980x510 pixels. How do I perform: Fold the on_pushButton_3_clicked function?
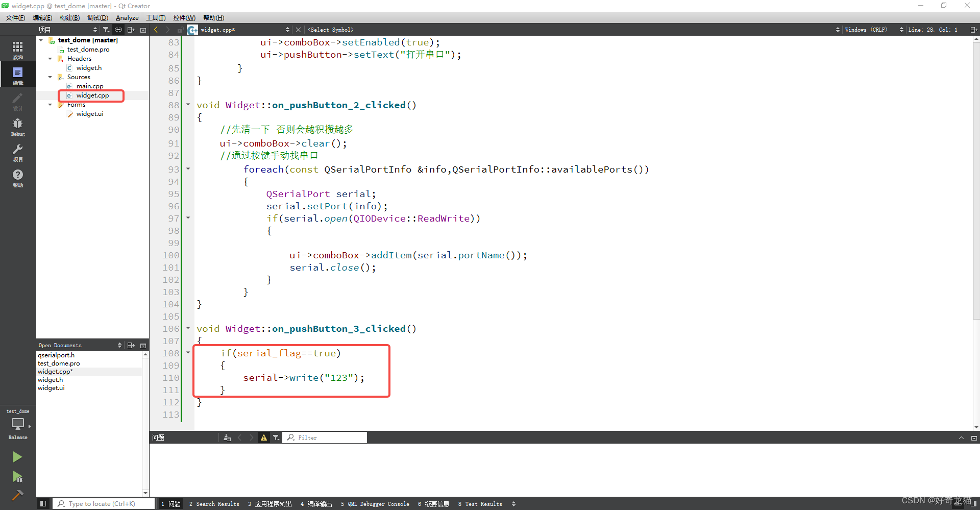(188, 328)
